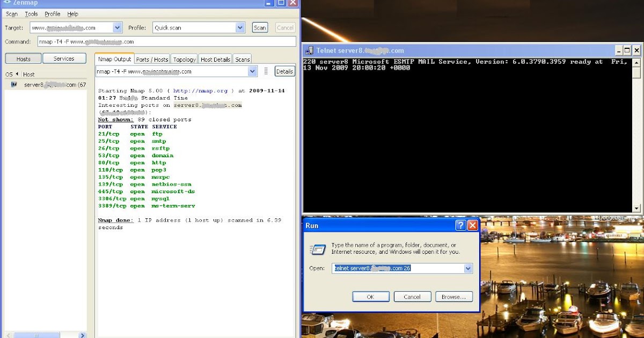Click the '3306/tcp open mysql' line
The image size is (644, 338).
pyautogui.click(x=134, y=199)
